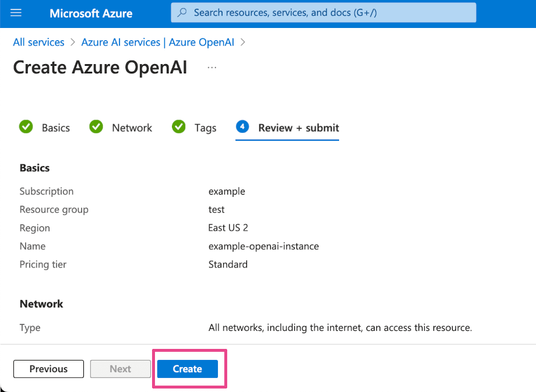Image resolution: width=536 pixels, height=392 pixels.
Task: Click the green checkmark beside Network
Action: click(x=96, y=127)
